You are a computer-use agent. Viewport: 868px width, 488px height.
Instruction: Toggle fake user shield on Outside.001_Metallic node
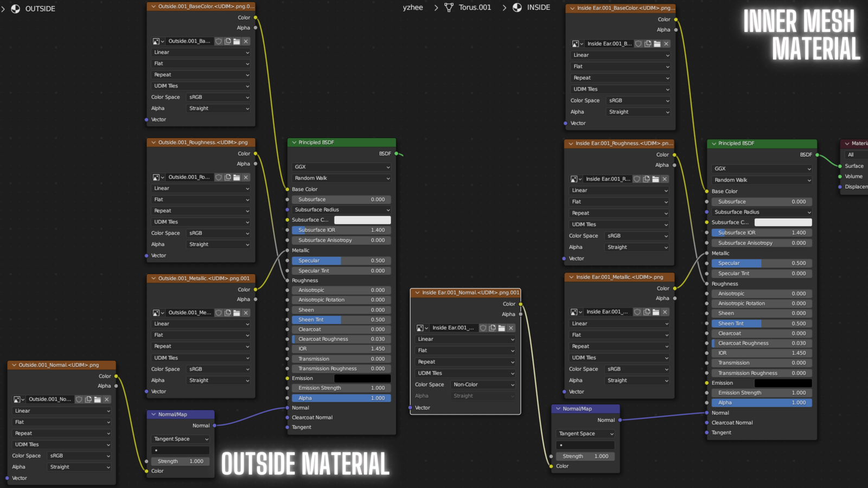[x=219, y=313]
